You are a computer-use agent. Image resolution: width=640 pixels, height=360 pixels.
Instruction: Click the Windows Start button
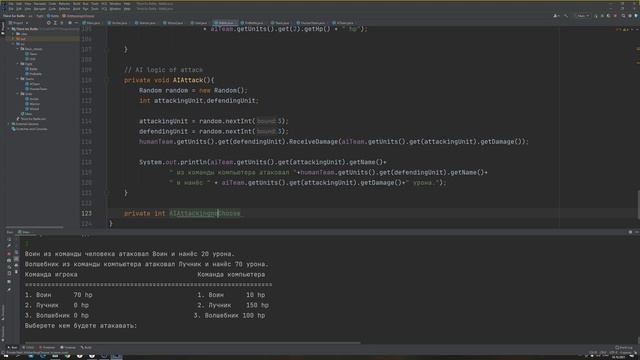[x=5, y=357]
